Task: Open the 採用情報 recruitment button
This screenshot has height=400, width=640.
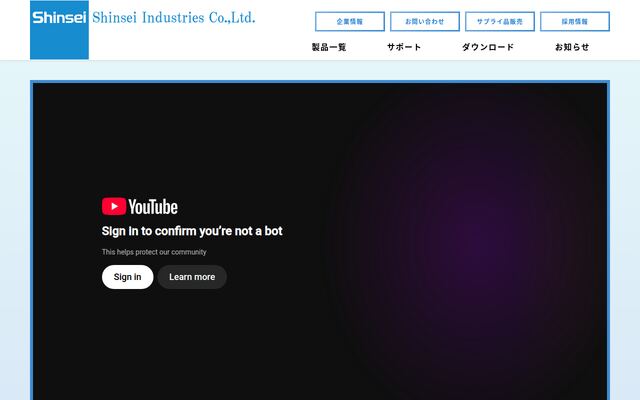Action: [x=575, y=22]
